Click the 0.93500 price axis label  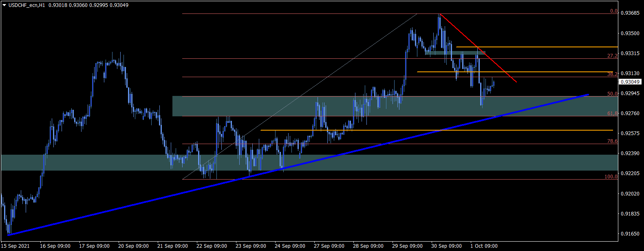tap(630, 33)
